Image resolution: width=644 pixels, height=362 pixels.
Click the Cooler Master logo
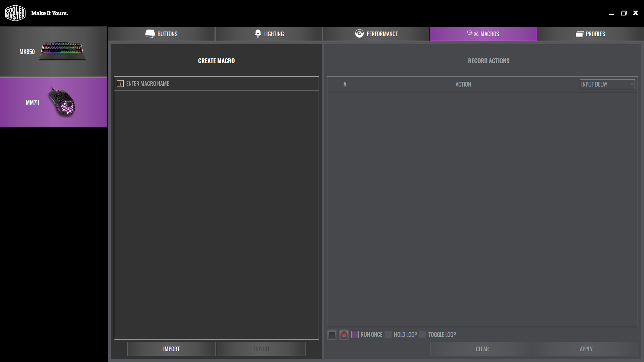coord(15,13)
